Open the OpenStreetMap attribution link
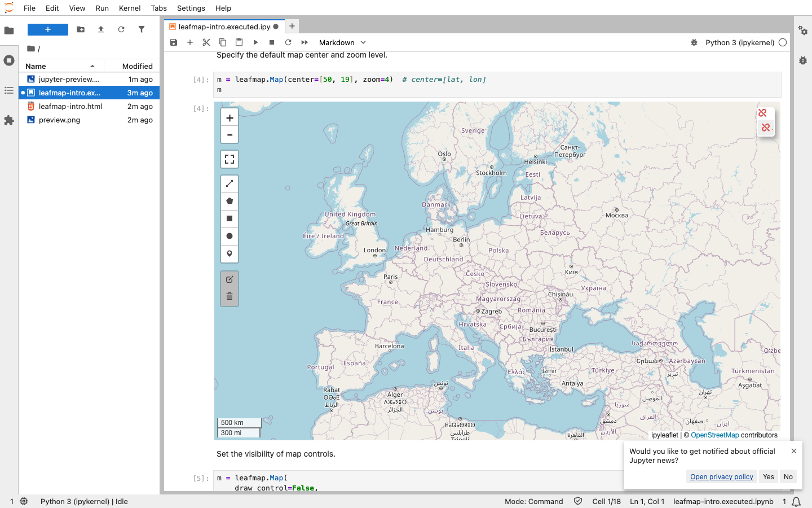This screenshot has width=812, height=508. [714, 435]
